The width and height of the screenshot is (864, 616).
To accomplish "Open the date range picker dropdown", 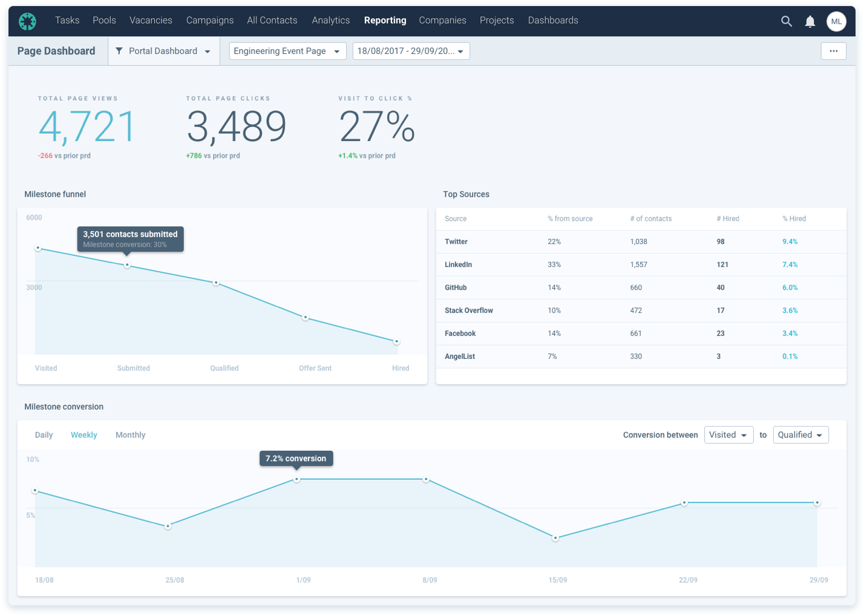I will (411, 51).
